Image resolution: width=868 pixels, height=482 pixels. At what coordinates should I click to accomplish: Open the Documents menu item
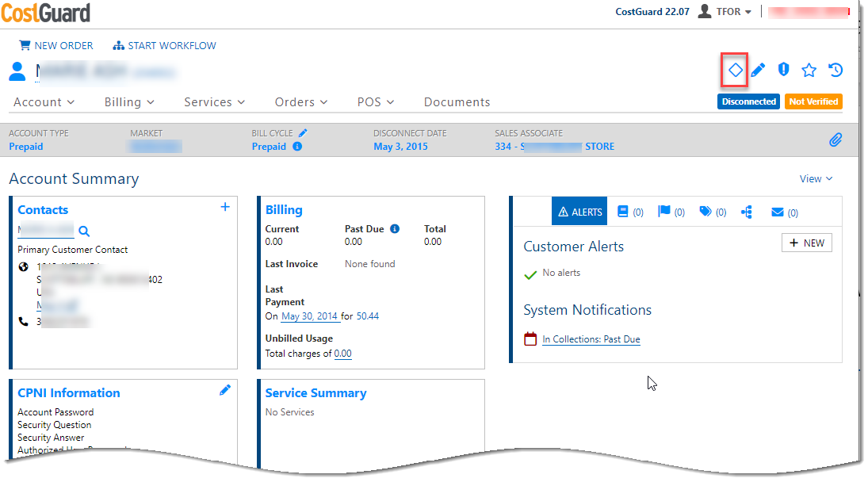coord(457,101)
